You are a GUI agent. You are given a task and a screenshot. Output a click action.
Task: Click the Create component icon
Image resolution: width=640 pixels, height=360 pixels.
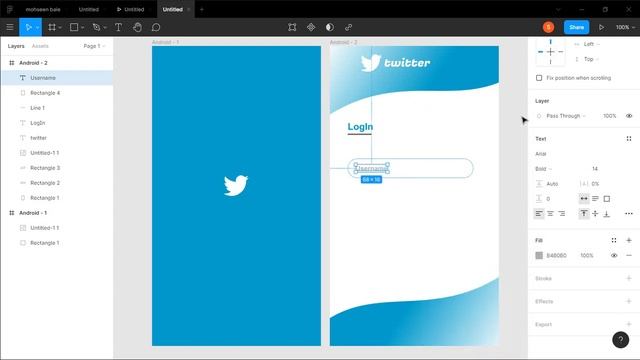[x=311, y=27]
